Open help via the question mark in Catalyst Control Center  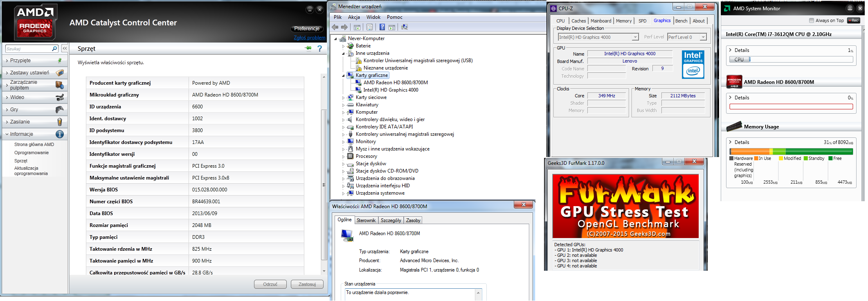(x=319, y=48)
